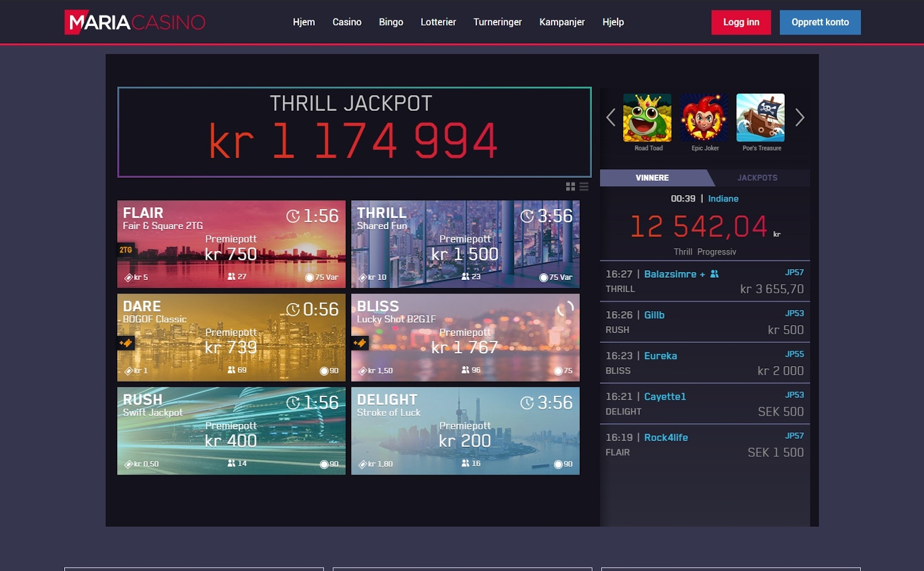Click the Maria Casino logo
Screen dimensions: 924x571
[x=135, y=23]
